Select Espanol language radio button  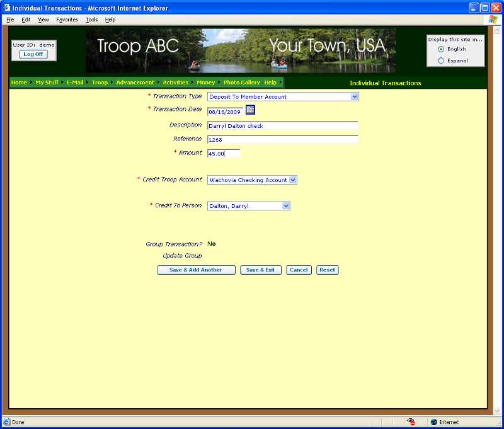coord(441,60)
